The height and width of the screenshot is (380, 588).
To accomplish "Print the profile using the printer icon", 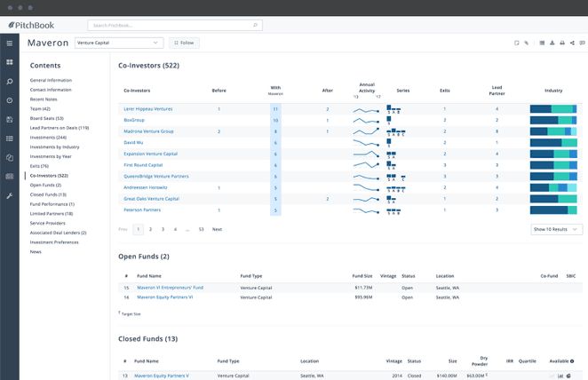I will pos(562,43).
